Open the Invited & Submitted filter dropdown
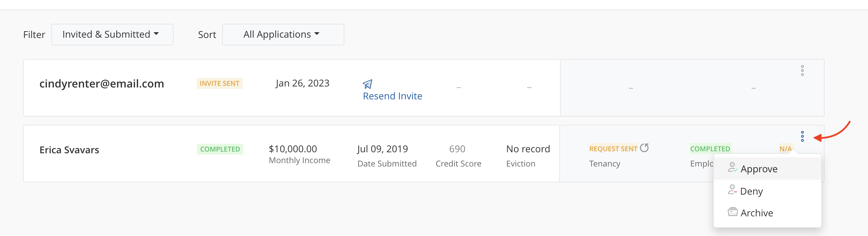 pos(112,35)
